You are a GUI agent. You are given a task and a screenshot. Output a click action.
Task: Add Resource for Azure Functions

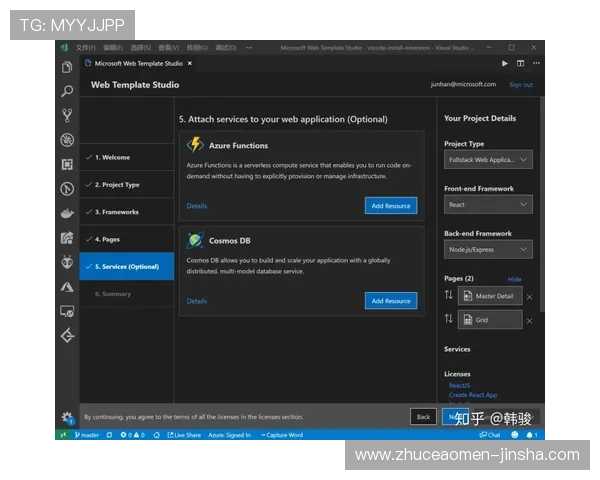(390, 205)
